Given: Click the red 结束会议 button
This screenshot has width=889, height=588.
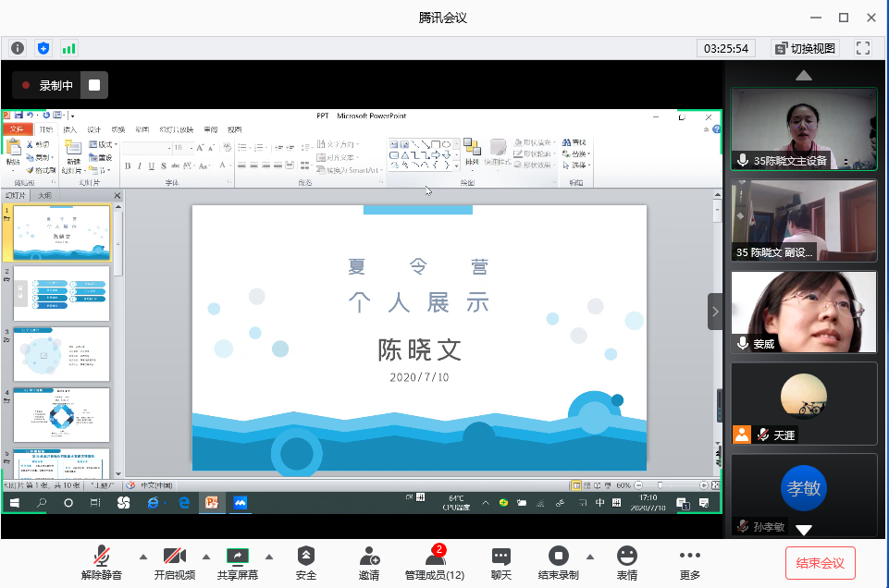Looking at the screenshot, I should click(820, 562).
